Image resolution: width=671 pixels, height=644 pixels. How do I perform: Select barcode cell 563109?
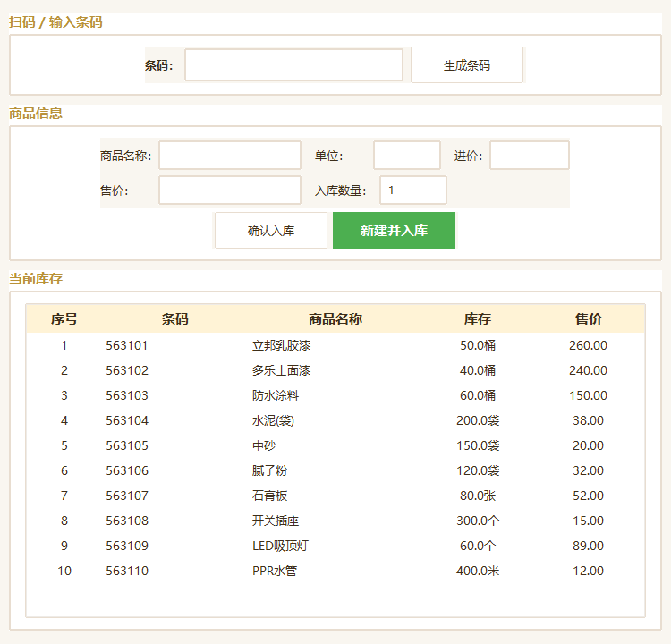pos(127,546)
